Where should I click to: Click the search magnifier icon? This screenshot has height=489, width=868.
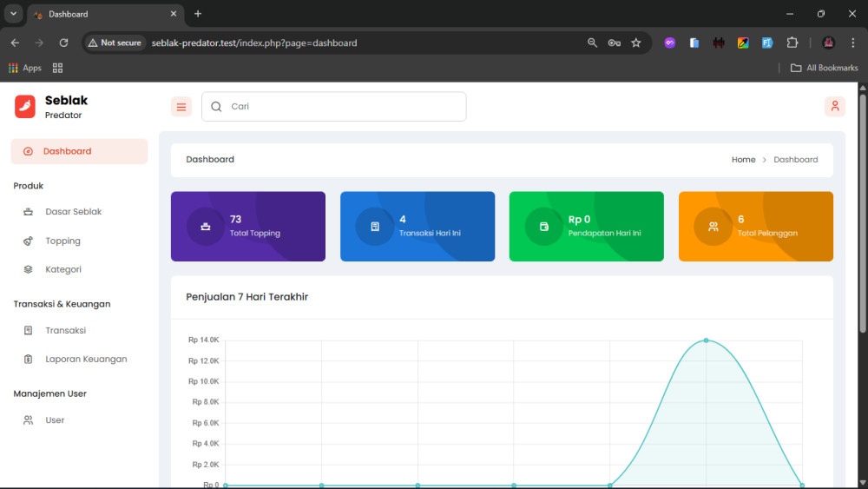[217, 107]
